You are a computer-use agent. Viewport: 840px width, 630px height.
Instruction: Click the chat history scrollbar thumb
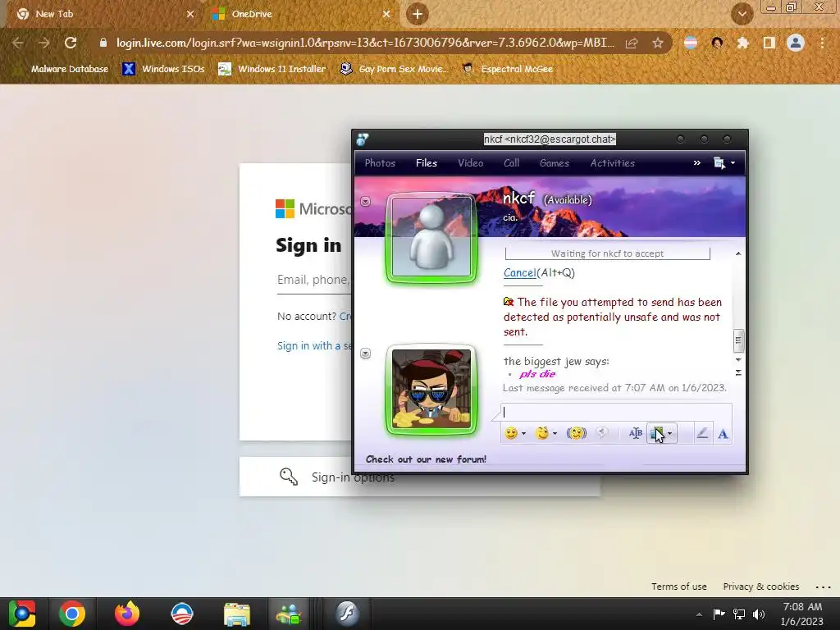pyautogui.click(x=738, y=340)
